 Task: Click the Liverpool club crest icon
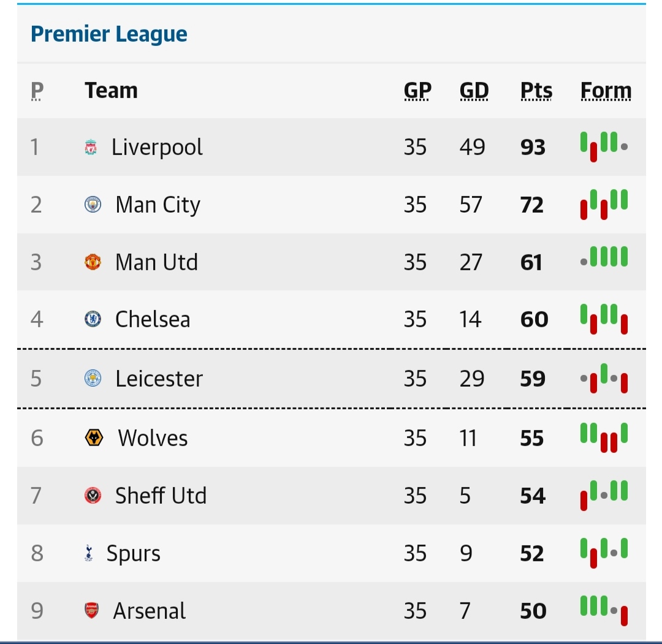click(91, 147)
